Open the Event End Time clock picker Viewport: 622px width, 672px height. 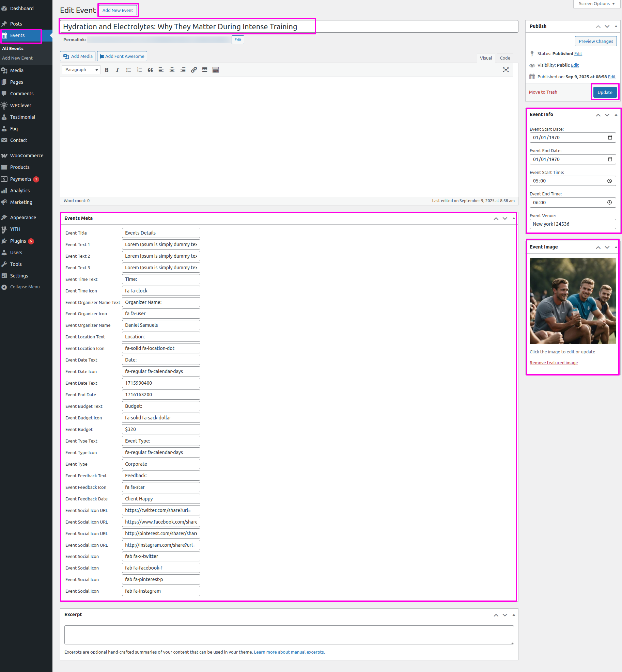[609, 203]
